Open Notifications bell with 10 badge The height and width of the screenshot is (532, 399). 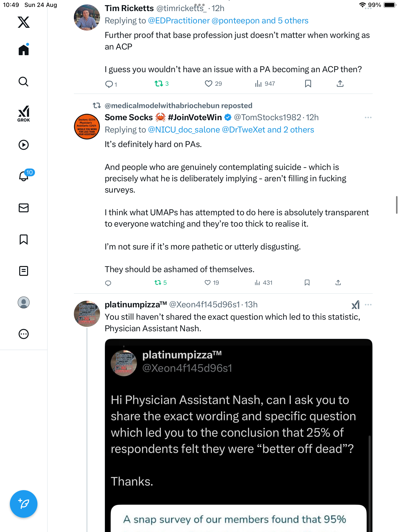tap(24, 176)
